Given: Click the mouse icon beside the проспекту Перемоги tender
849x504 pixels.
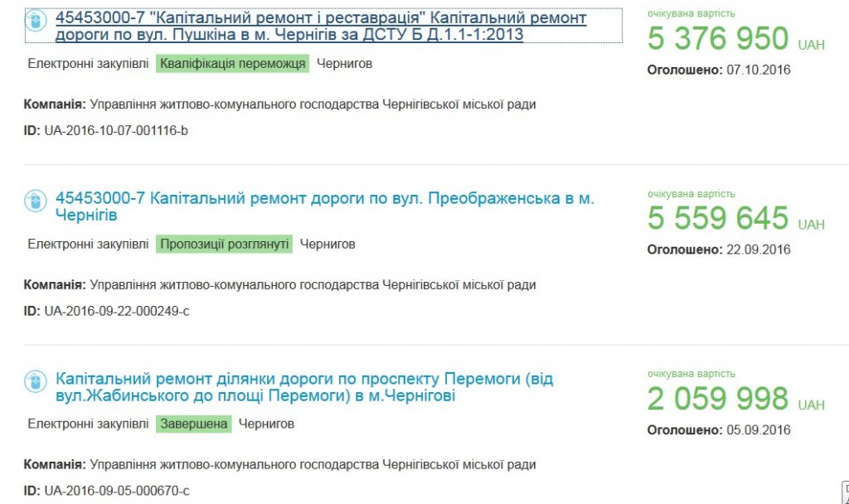Looking at the screenshot, I should [35, 381].
